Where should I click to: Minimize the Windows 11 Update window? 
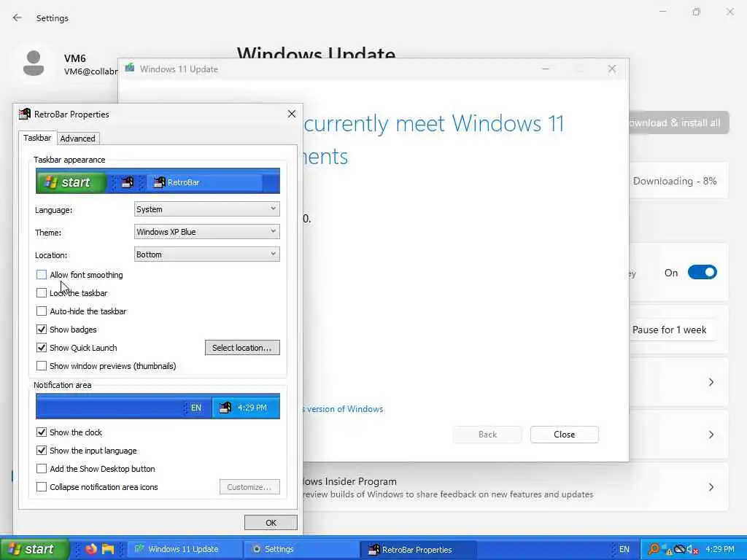point(546,69)
